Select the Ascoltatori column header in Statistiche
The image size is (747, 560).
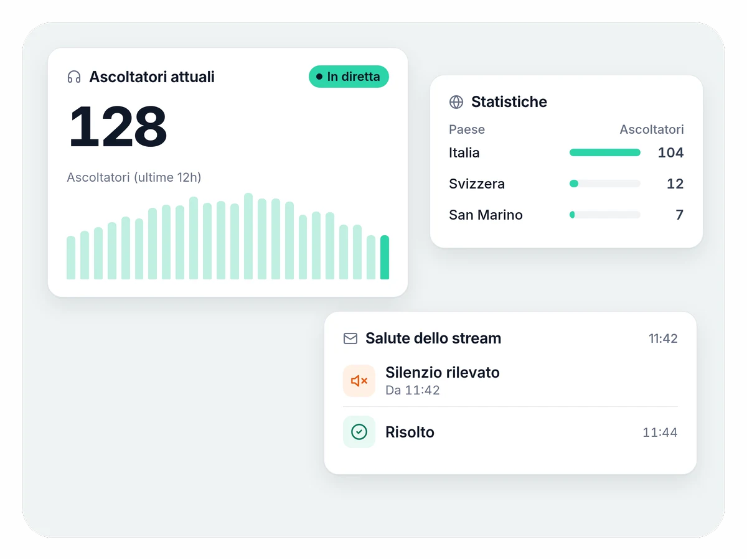click(x=652, y=129)
